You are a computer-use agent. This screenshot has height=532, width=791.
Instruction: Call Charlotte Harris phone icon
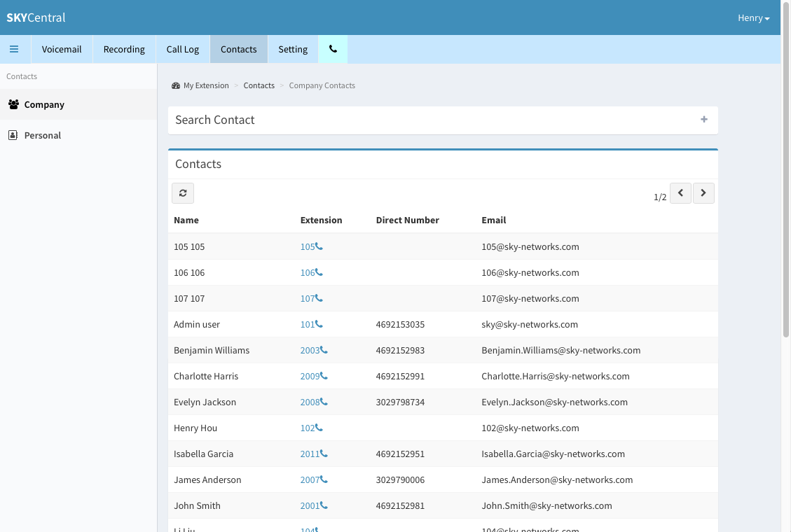324,376
